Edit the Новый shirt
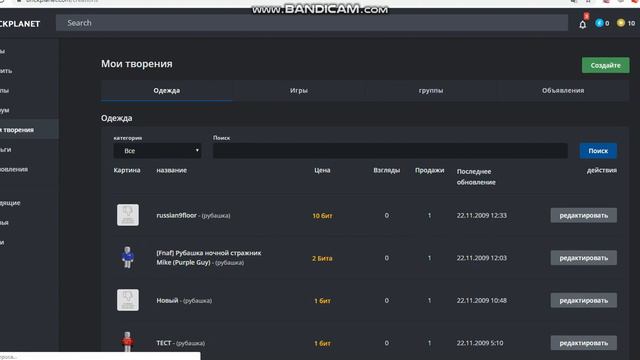 (583, 300)
